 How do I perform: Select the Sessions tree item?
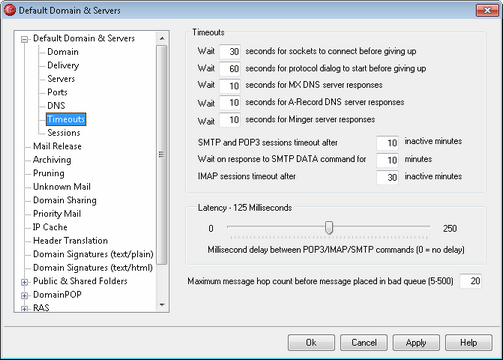[64, 133]
